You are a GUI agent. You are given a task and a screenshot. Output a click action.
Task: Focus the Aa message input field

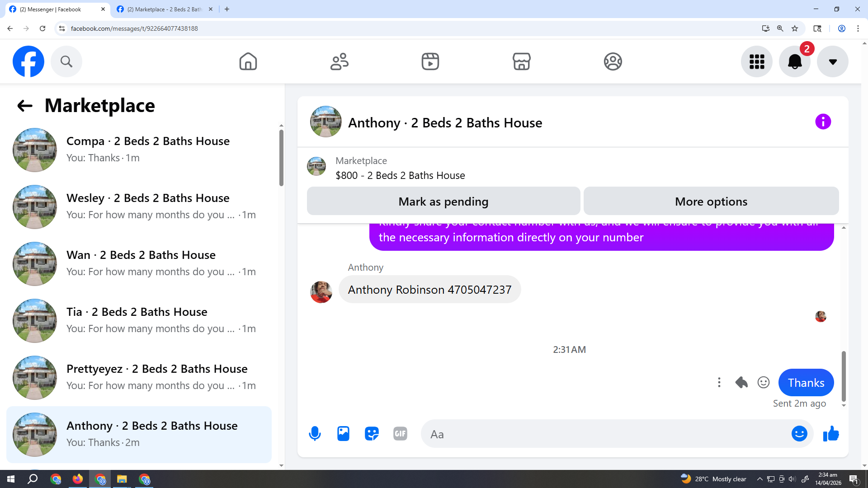(x=606, y=434)
